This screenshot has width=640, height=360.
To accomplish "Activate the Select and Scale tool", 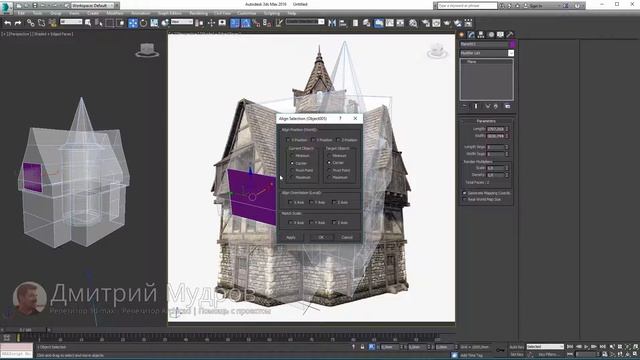I will click(154, 23).
